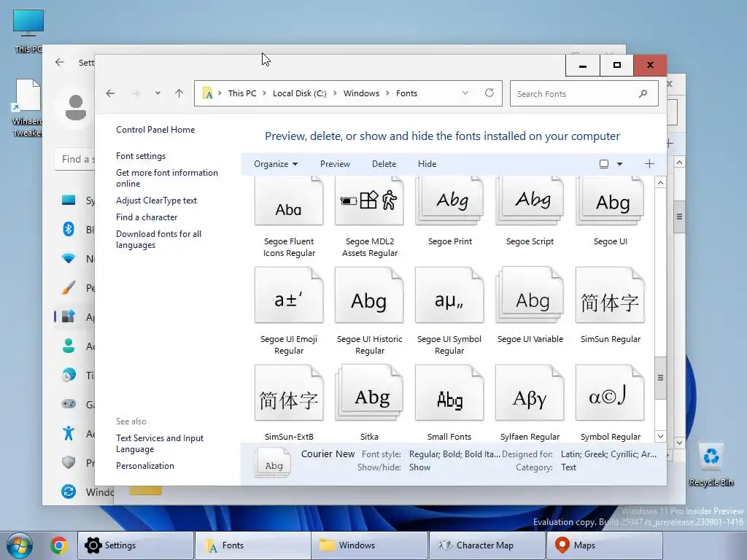Select the Segoe Print font icon

[x=449, y=201]
